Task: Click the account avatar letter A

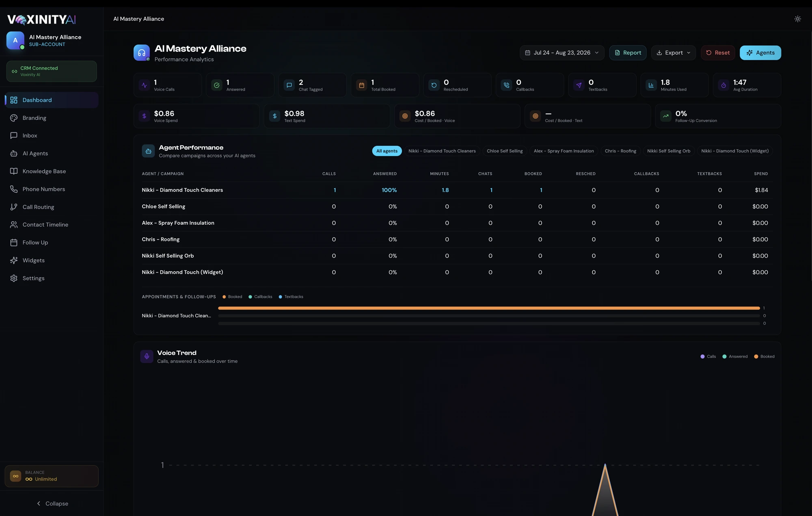Action: [15, 40]
